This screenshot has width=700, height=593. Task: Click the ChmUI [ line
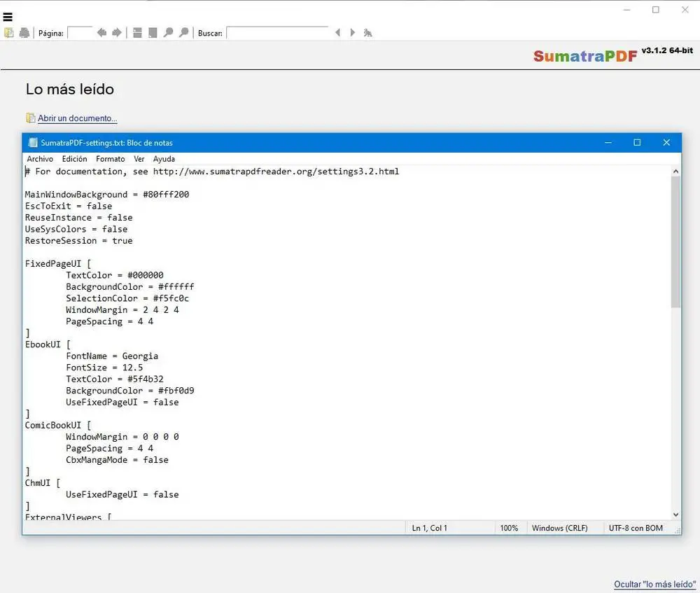click(x=43, y=483)
